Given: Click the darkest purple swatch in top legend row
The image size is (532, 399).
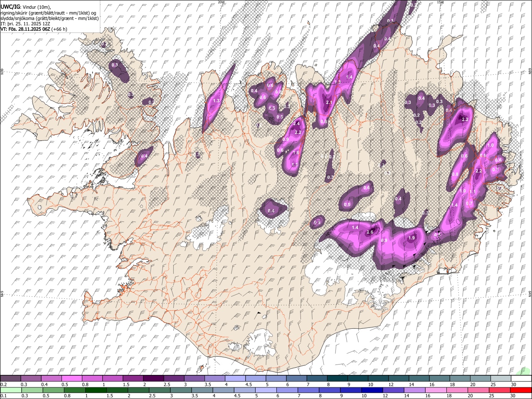Looking at the screenshot, I should pos(153,378).
